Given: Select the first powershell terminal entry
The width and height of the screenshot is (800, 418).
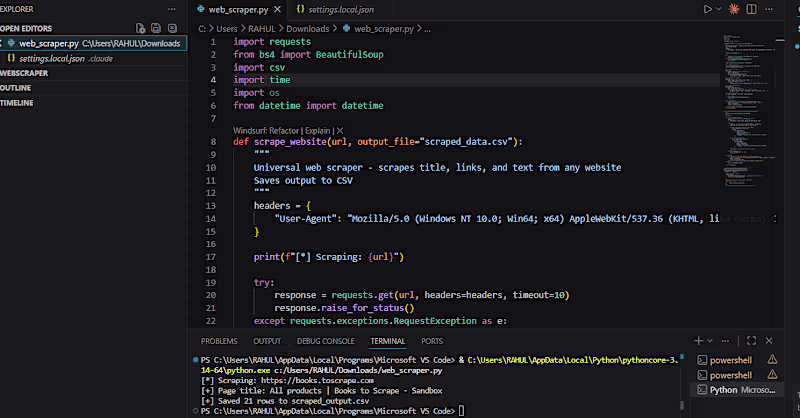Looking at the screenshot, I should tap(731, 360).
